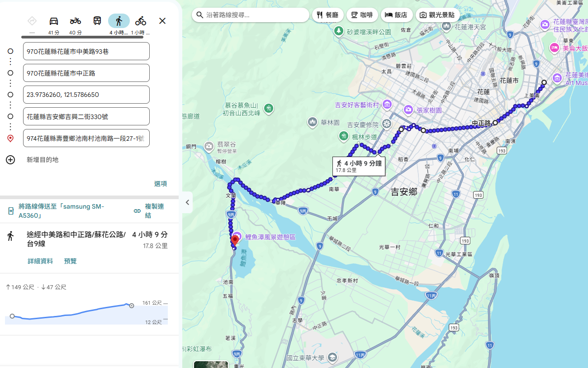This screenshot has width=588, height=368.
Task: Close the directions panel with X
Action: [x=162, y=21]
